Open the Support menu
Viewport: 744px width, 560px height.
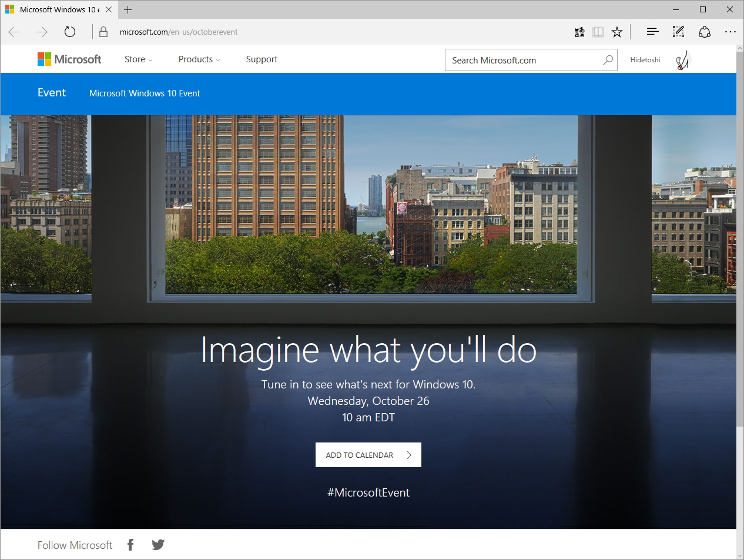pyautogui.click(x=261, y=59)
